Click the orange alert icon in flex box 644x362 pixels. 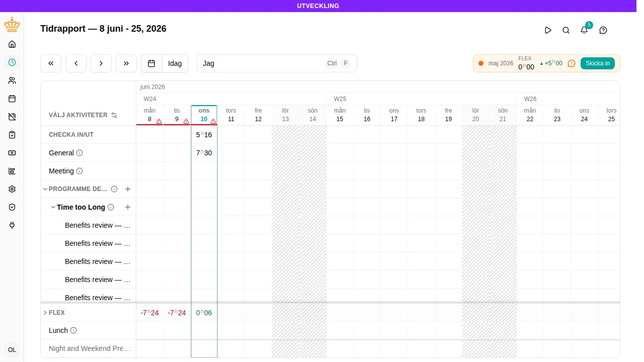(572, 63)
